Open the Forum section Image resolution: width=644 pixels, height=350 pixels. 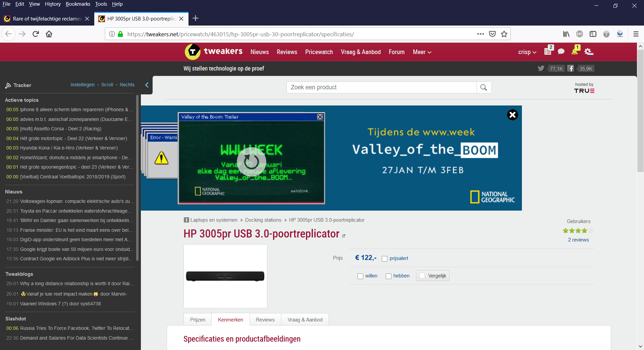click(397, 52)
